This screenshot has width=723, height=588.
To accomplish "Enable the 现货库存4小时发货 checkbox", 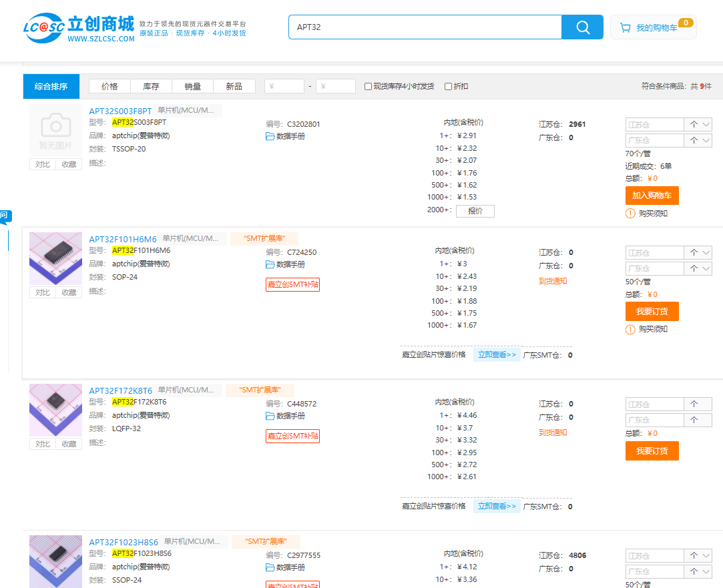I will click(368, 87).
